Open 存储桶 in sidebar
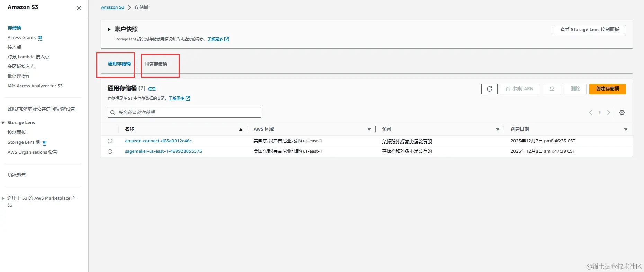The height and width of the screenshot is (272, 644). [15, 28]
